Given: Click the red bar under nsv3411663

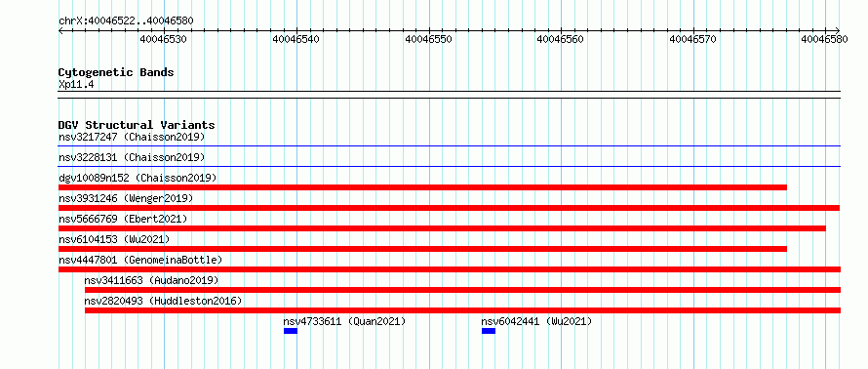Looking at the screenshot, I should (x=462, y=290).
